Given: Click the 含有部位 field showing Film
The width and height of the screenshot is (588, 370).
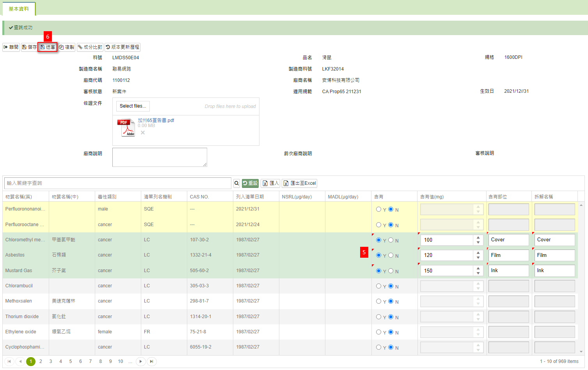Looking at the screenshot, I should [508, 255].
